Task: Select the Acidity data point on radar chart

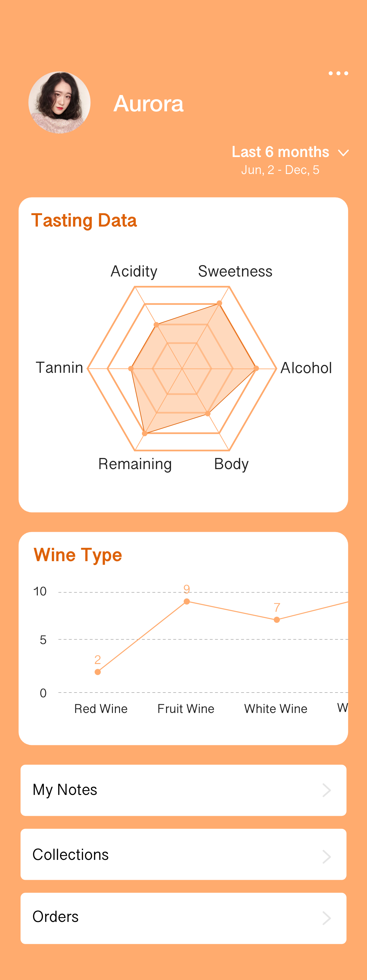Action: [x=156, y=324]
